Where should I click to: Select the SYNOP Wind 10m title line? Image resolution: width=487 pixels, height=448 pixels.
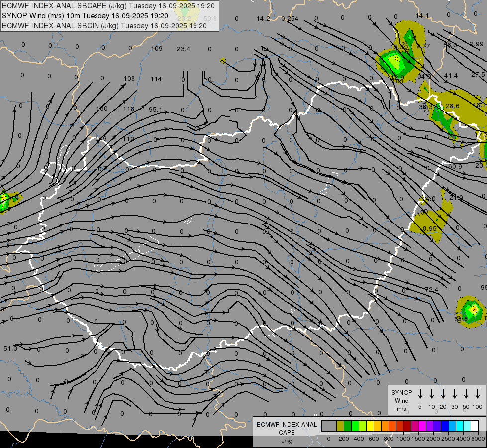coord(85,16)
